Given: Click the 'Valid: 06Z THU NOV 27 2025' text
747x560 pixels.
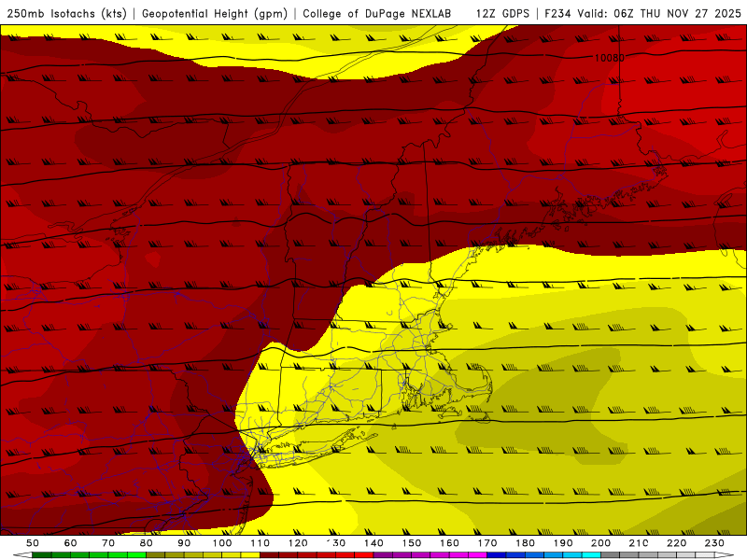Looking at the screenshot, I should coord(659,14).
